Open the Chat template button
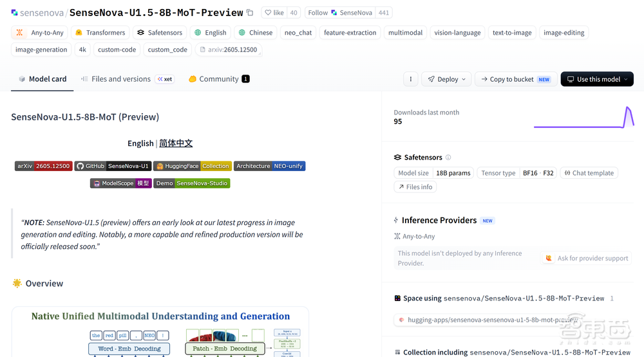The height and width of the screenshot is (357, 644). [589, 173]
